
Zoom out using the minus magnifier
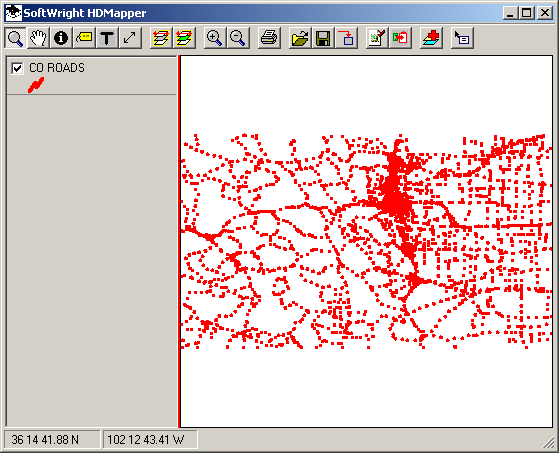point(238,38)
